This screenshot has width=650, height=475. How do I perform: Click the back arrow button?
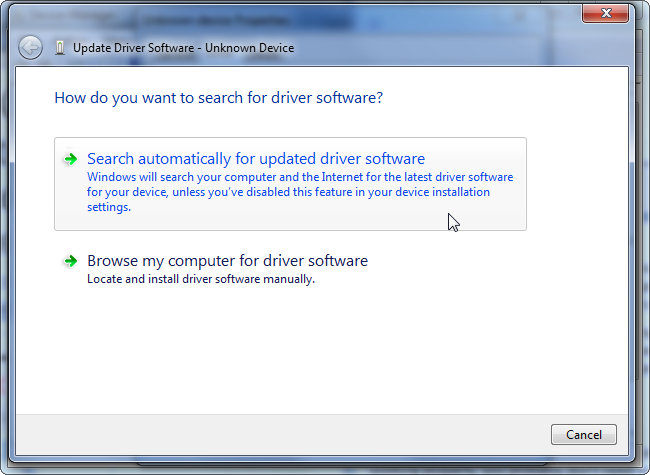point(31,47)
